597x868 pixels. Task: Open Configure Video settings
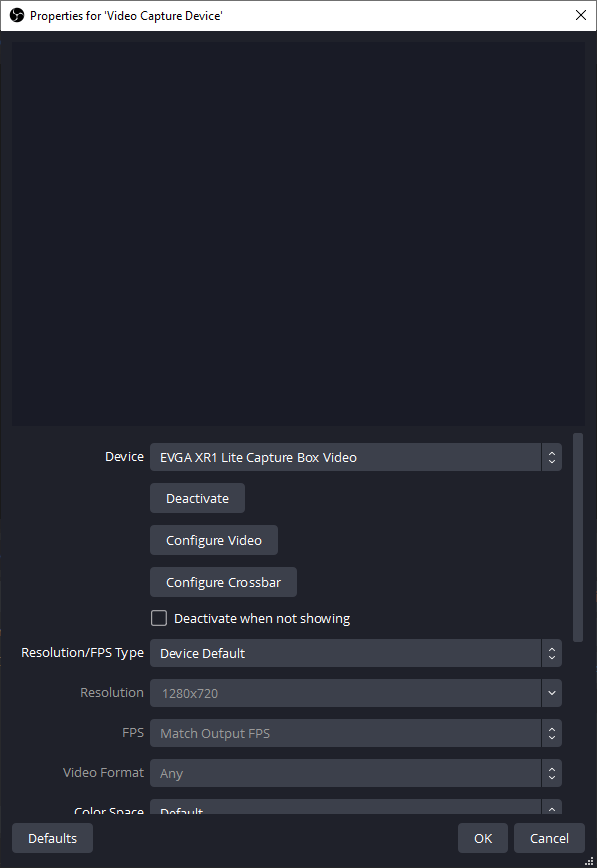coord(214,540)
